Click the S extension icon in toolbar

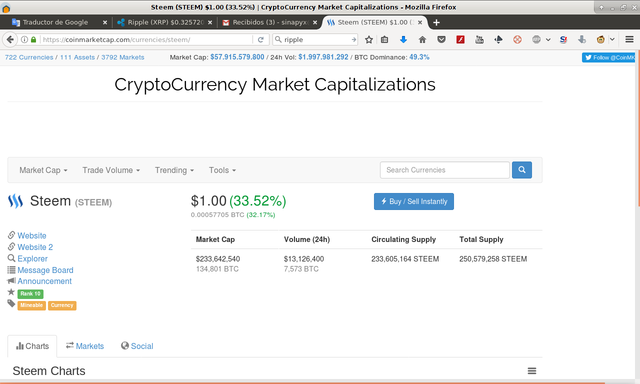click(x=563, y=40)
